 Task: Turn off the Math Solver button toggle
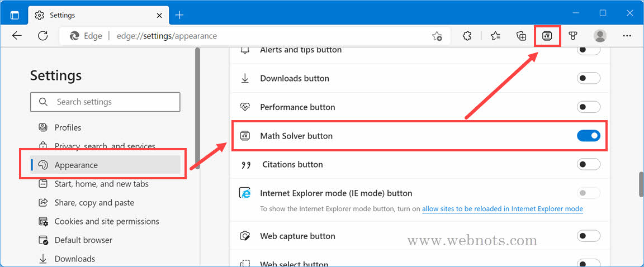pyautogui.click(x=588, y=136)
